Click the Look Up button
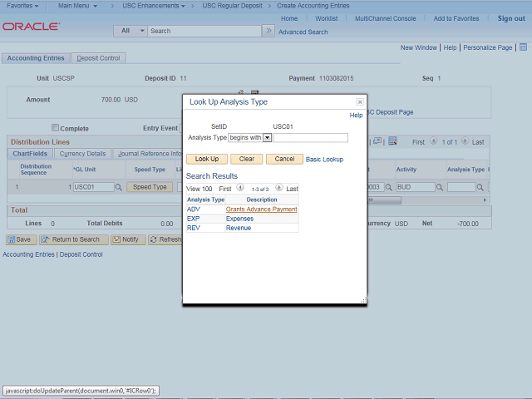This screenshot has width=532, height=399. click(x=207, y=159)
